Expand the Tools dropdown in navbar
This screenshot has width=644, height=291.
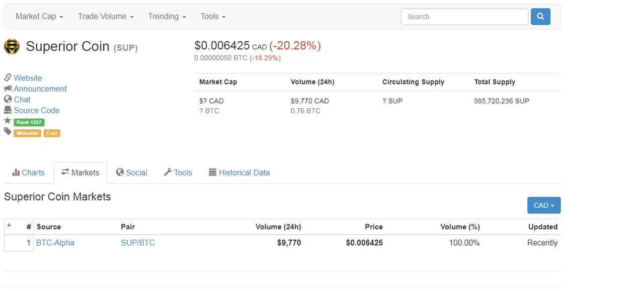tap(213, 17)
